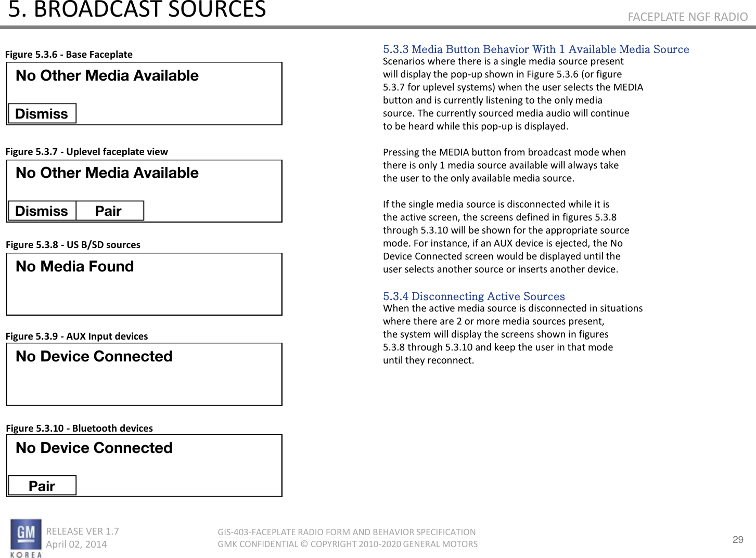
Task: Select the US B/SD sources display mockup
Action: coord(144,284)
